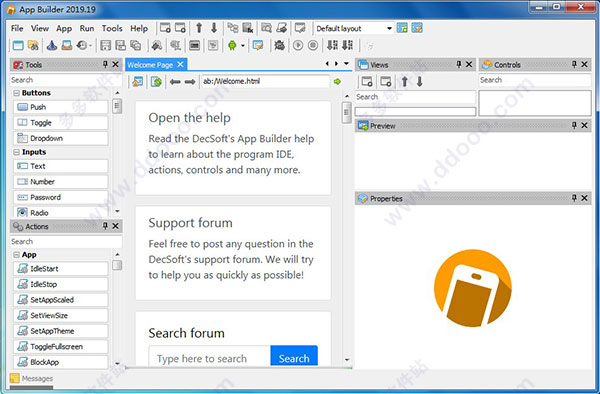
Task: Click the Actions panel scrollbar thumb
Action: 117,265
